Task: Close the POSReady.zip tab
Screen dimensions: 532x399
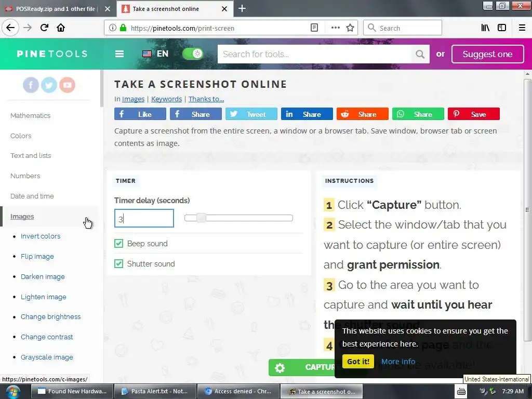Action: pos(108,9)
